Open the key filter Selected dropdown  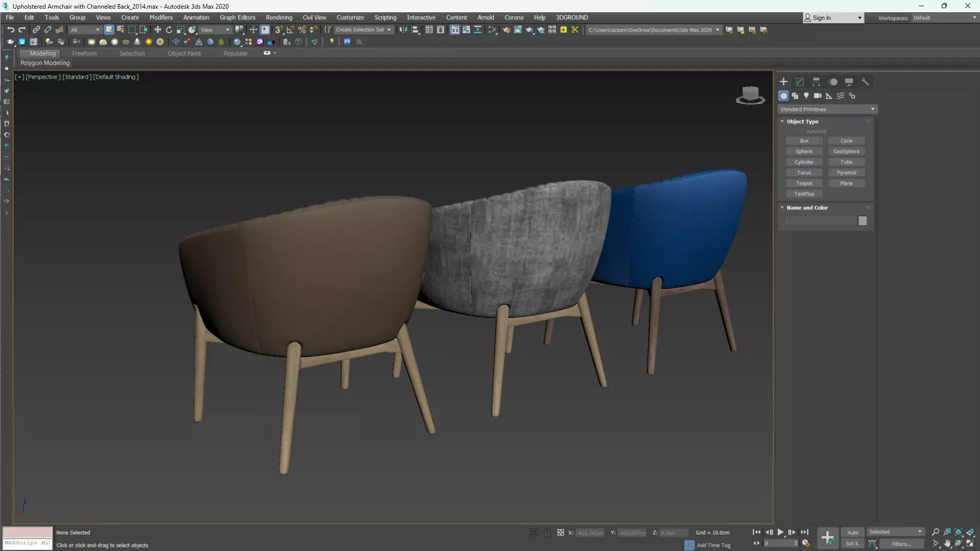pos(895,532)
